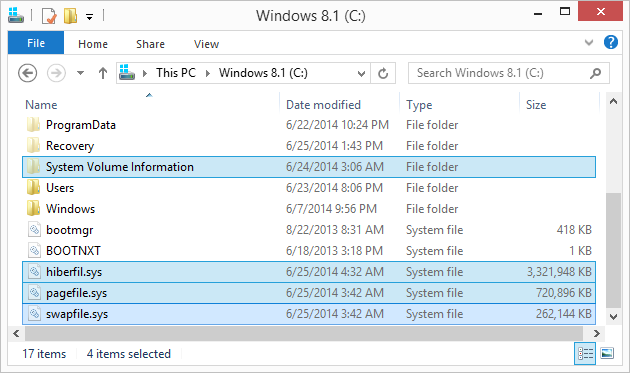Image resolution: width=630 pixels, height=373 pixels.
Task: Switch to the View ribbon tab
Action: click(207, 44)
